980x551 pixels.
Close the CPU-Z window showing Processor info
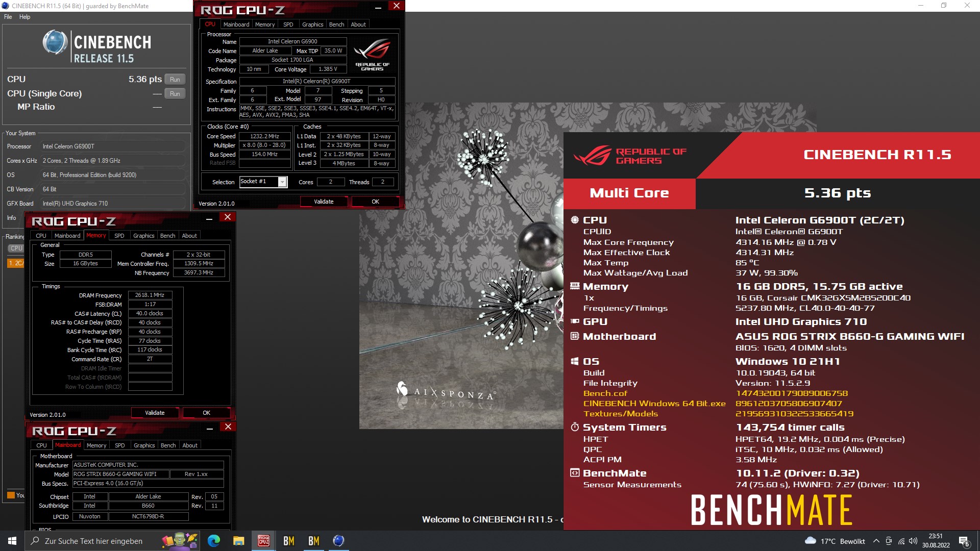point(397,6)
